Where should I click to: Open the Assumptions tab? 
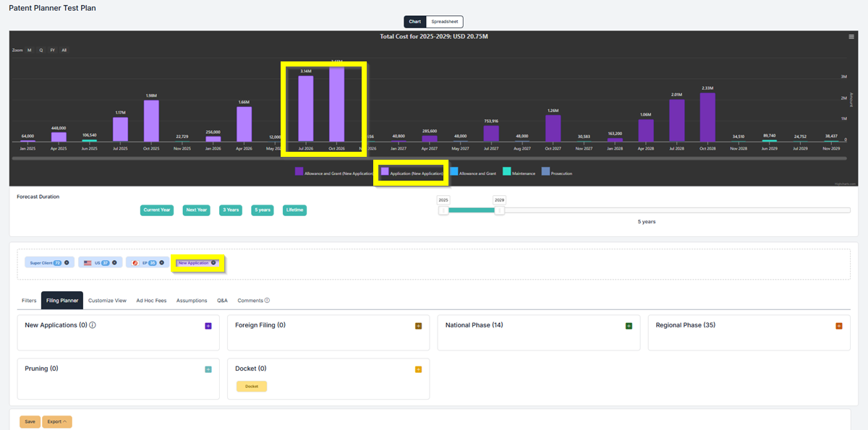[192, 300]
